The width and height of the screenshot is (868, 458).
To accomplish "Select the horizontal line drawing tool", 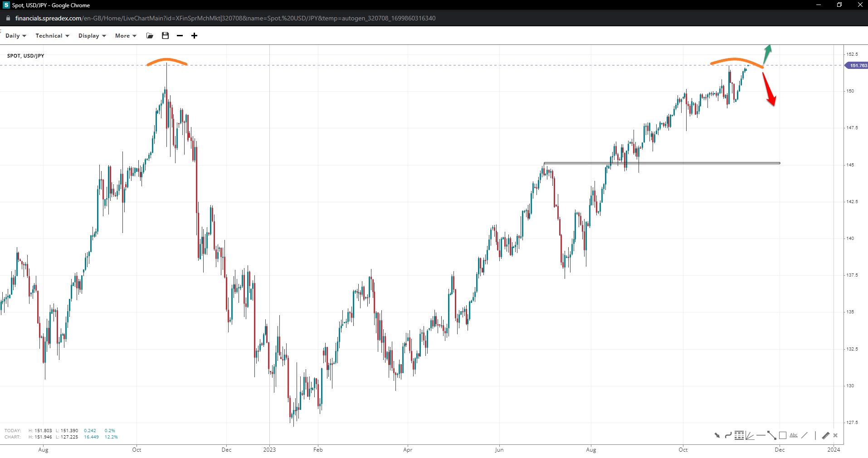I will (761, 435).
